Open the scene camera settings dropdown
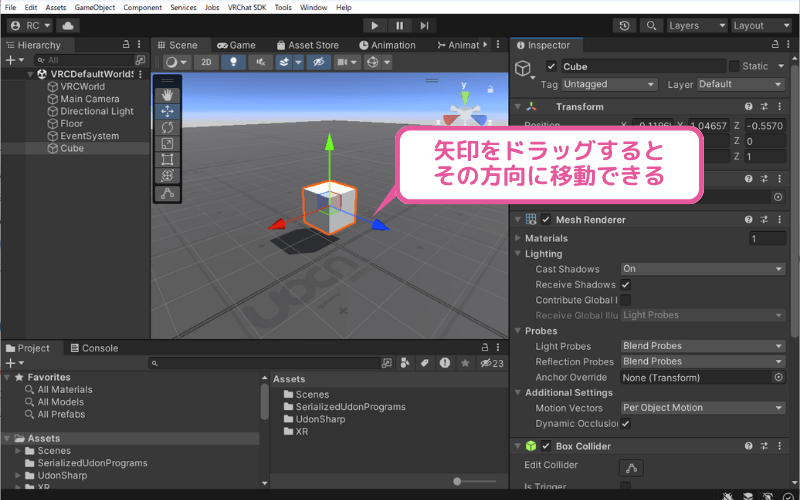Viewport: 800px width, 500px height. tap(347, 62)
